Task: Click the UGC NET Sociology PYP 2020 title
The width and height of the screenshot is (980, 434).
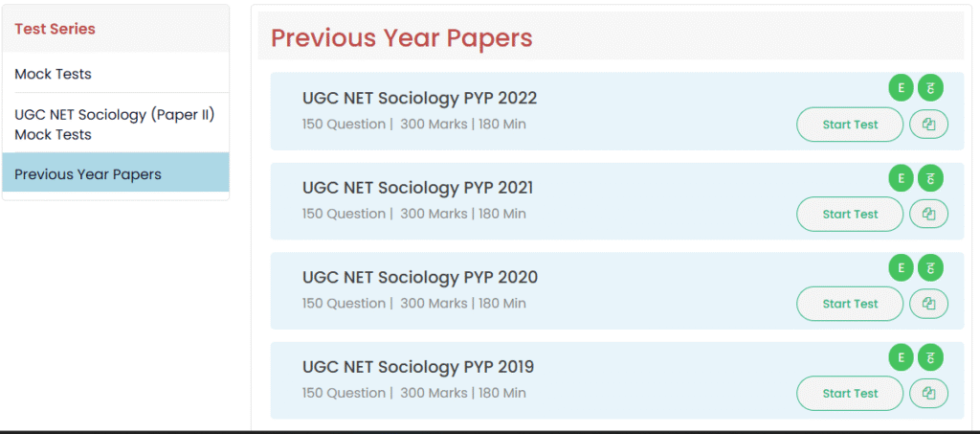Action: pyautogui.click(x=419, y=277)
